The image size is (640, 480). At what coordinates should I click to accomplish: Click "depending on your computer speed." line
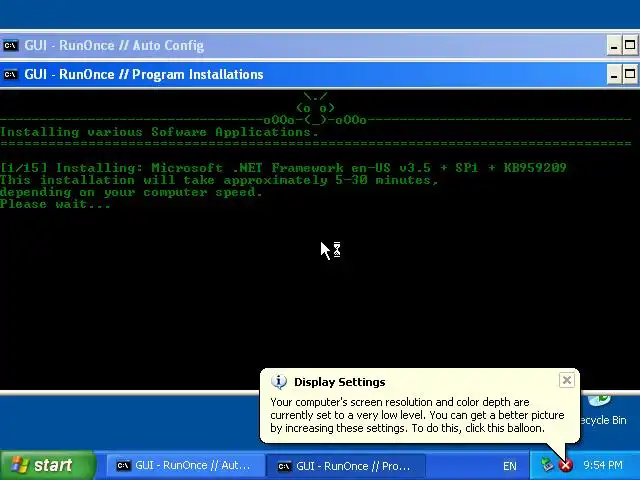(x=131, y=192)
